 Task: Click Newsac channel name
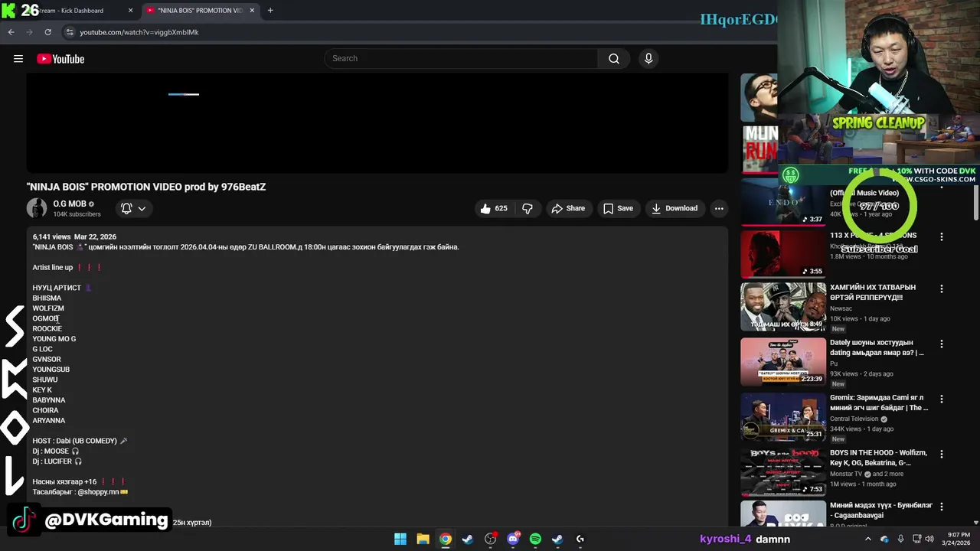click(841, 308)
